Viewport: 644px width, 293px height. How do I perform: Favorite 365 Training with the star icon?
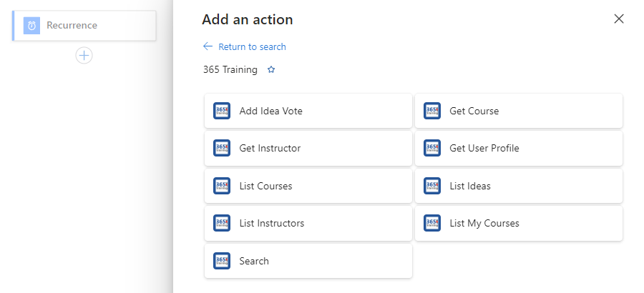pyautogui.click(x=271, y=70)
